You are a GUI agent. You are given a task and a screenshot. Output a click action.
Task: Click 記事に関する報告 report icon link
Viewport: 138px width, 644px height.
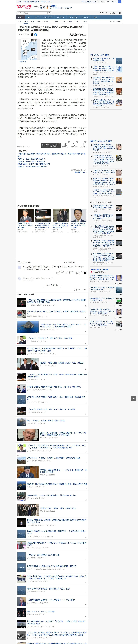23,147
